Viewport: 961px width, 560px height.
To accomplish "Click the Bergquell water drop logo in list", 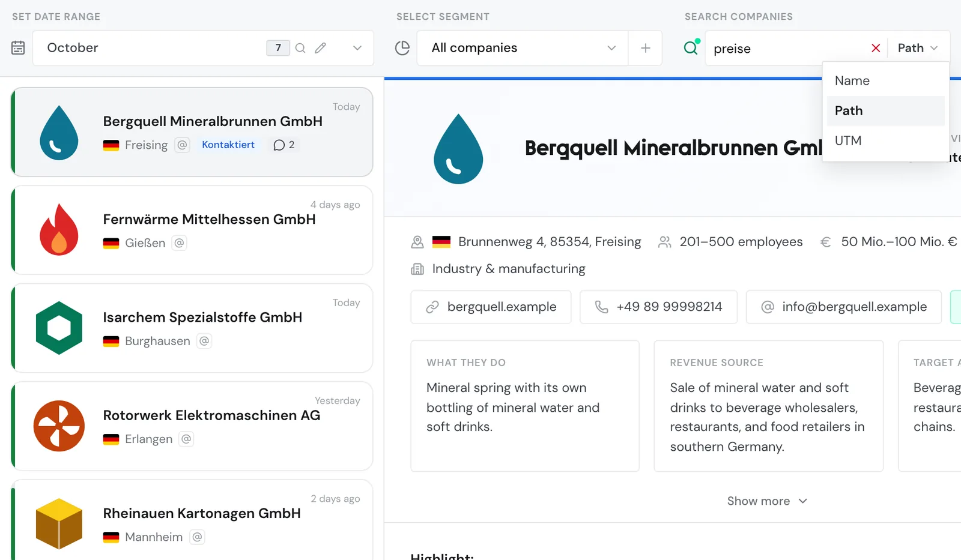I will [x=59, y=133].
